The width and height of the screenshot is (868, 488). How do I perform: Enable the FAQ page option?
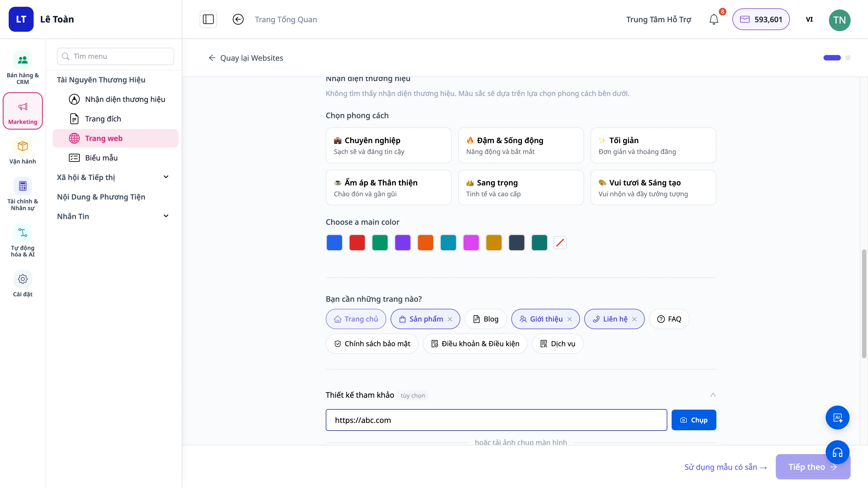click(x=669, y=319)
